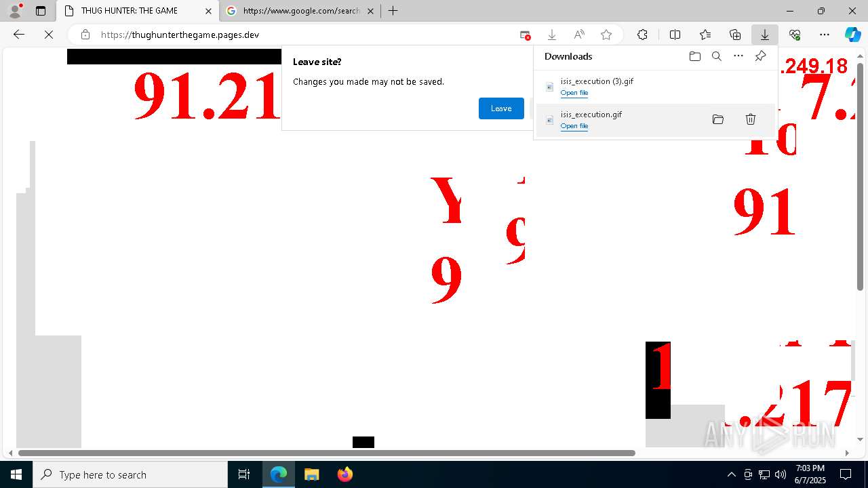The image size is (868, 488).
Task: Open Settings and more menu
Action: (x=825, y=35)
